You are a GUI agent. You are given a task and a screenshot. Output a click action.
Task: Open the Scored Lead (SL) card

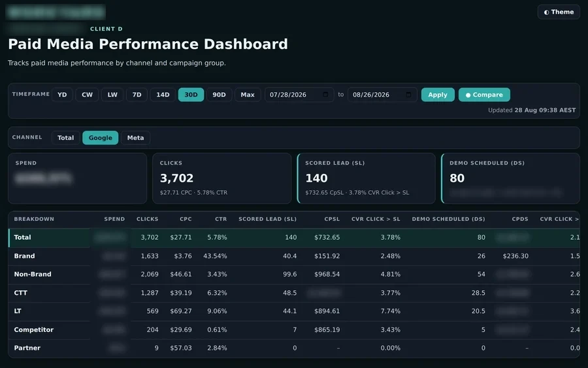coord(366,178)
